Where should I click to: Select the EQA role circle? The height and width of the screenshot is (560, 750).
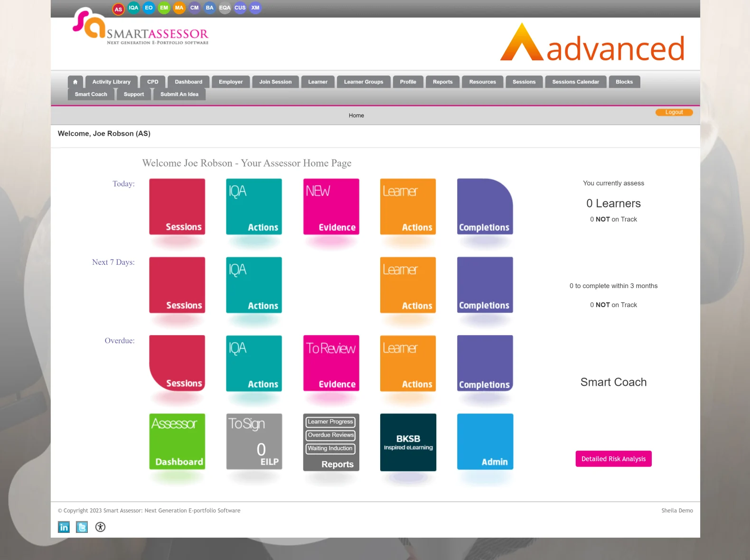225,8
